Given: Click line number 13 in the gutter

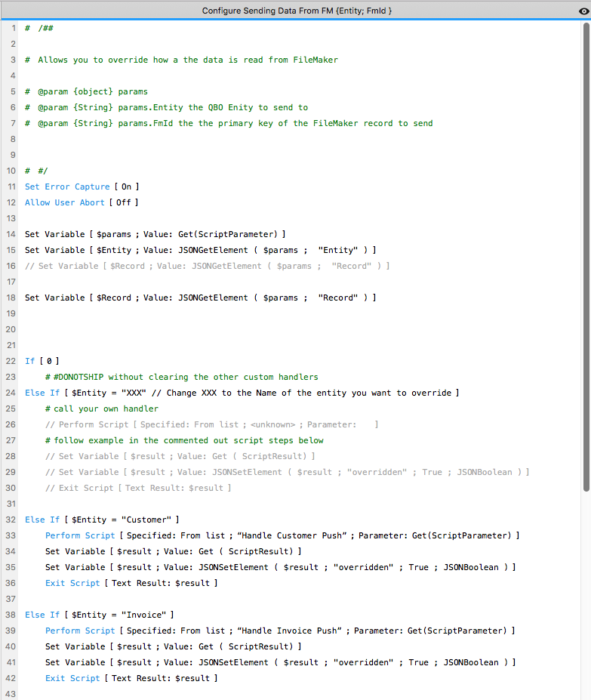Looking at the screenshot, I should coord(11,218).
